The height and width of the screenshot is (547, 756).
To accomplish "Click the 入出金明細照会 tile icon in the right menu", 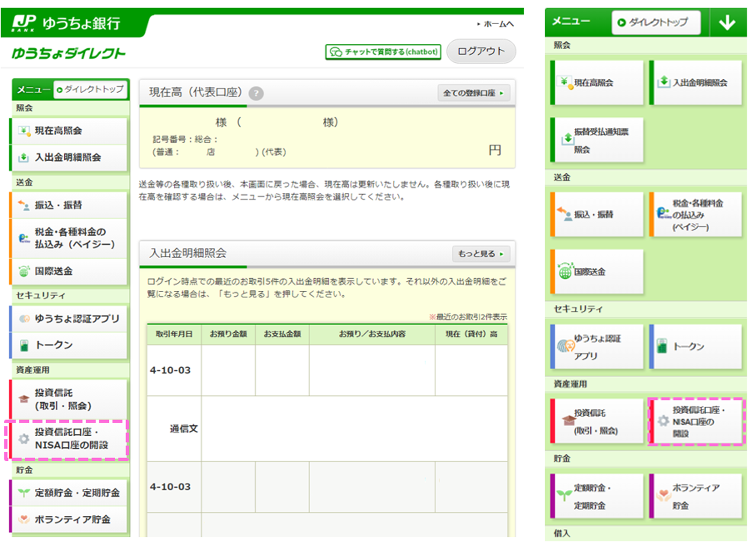I will [x=664, y=82].
